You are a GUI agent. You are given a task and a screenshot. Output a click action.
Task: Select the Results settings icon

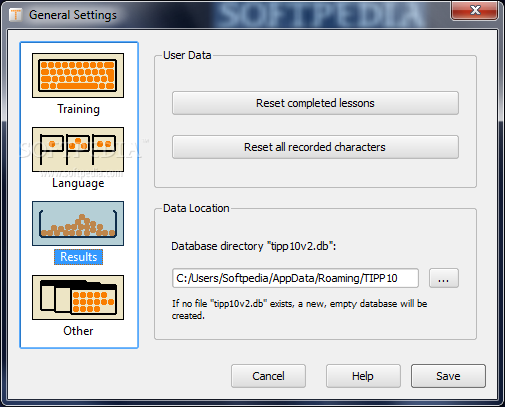pyautogui.click(x=78, y=223)
